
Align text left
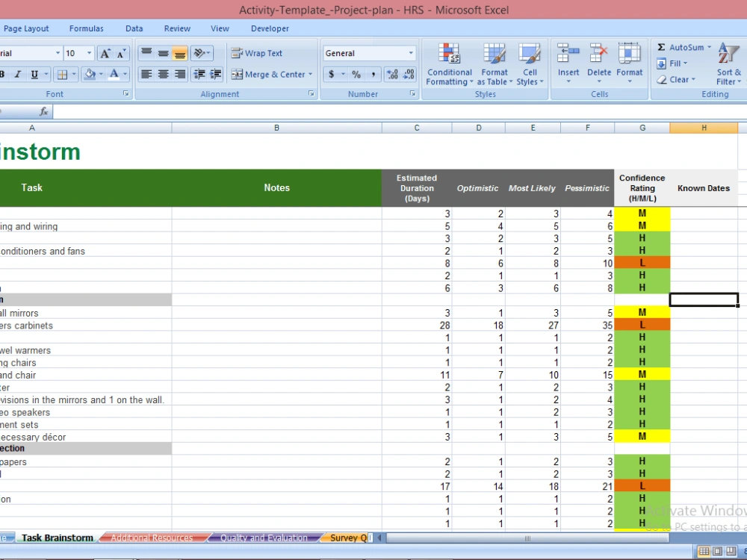pyautogui.click(x=146, y=74)
